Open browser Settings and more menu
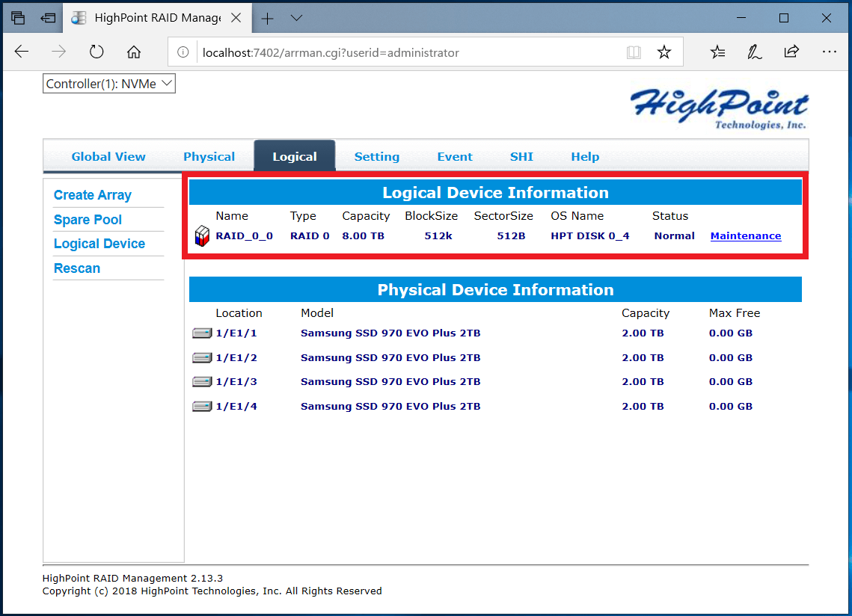 click(x=829, y=52)
